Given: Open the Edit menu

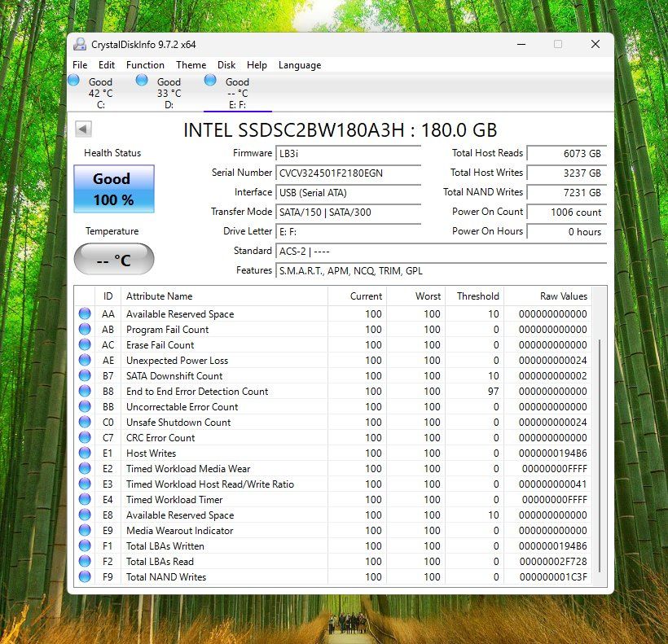Looking at the screenshot, I should click(107, 64).
